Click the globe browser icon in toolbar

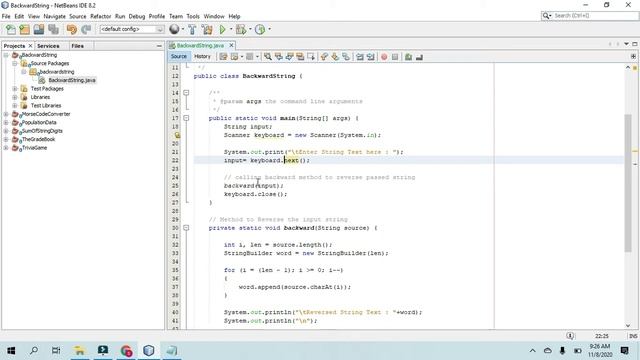tap(174, 29)
